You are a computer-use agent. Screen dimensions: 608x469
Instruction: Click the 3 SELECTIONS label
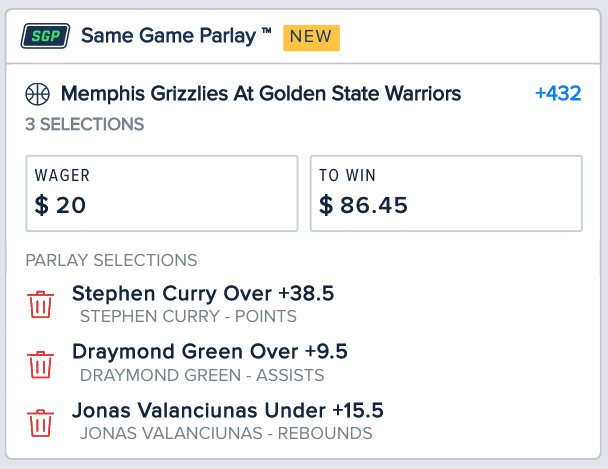pos(85,125)
